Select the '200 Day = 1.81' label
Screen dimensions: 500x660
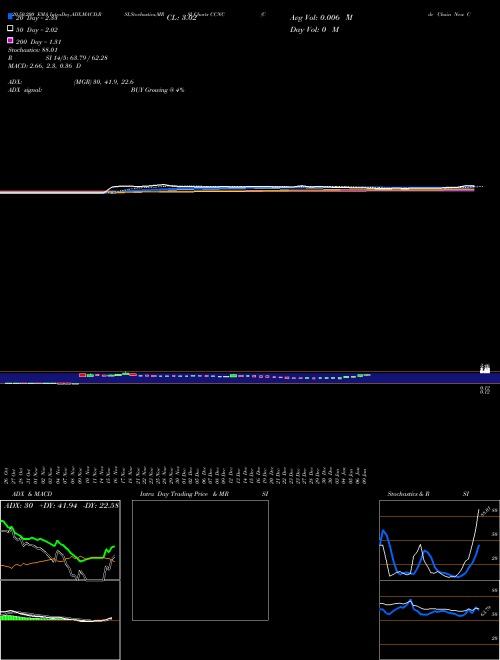(38, 42)
